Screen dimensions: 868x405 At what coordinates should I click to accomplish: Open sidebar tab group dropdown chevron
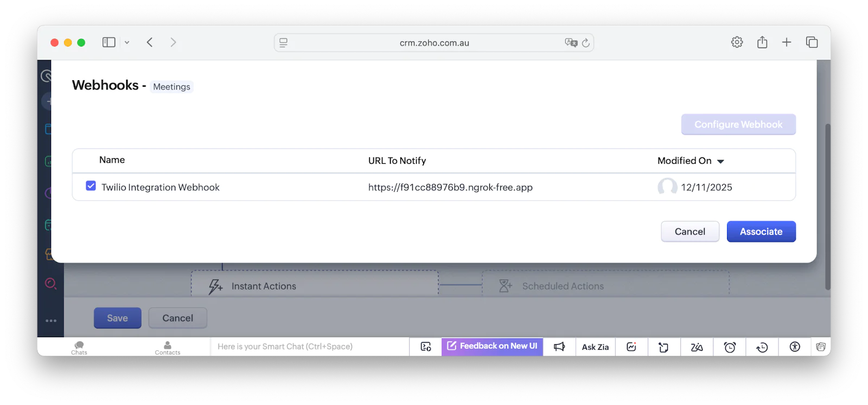(x=127, y=42)
